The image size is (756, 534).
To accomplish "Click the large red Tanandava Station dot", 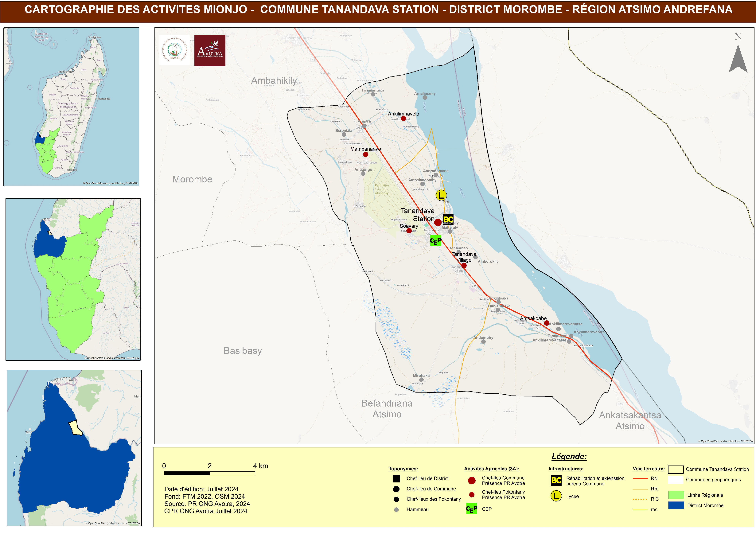I will [x=438, y=223].
